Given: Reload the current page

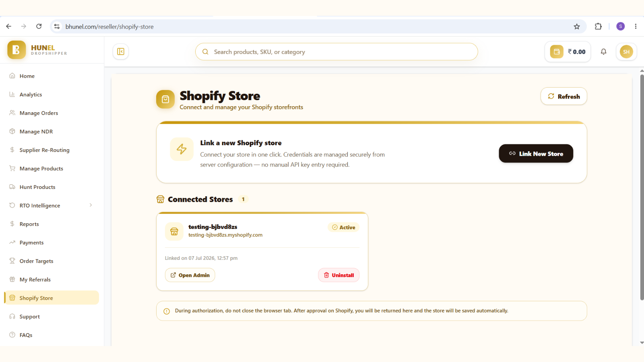Looking at the screenshot, I should (39, 27).
